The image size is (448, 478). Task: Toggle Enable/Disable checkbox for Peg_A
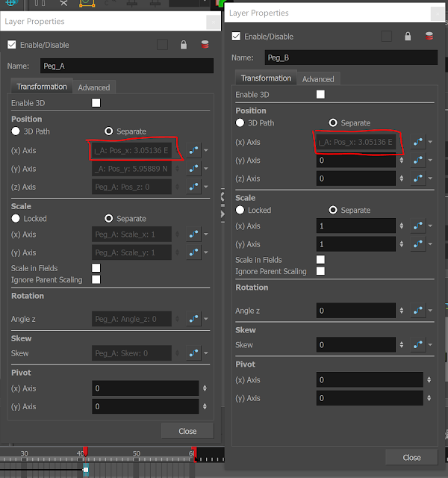[x=12, y=45]
